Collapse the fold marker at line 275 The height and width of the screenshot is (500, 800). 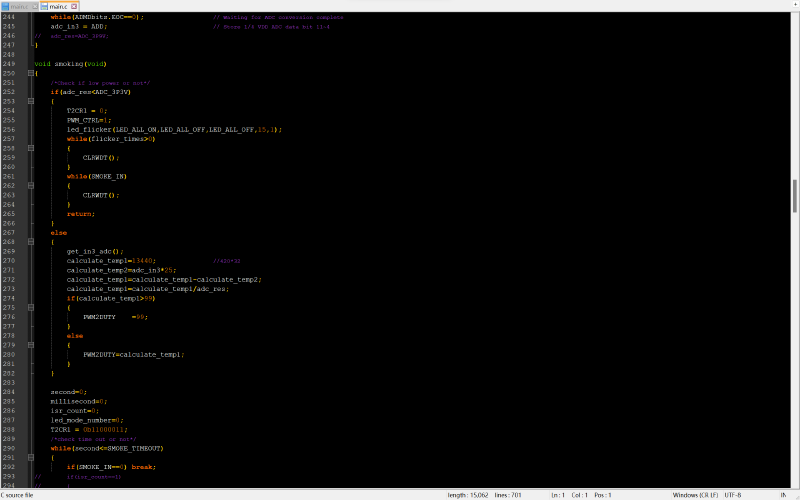[x=31, y=308]
